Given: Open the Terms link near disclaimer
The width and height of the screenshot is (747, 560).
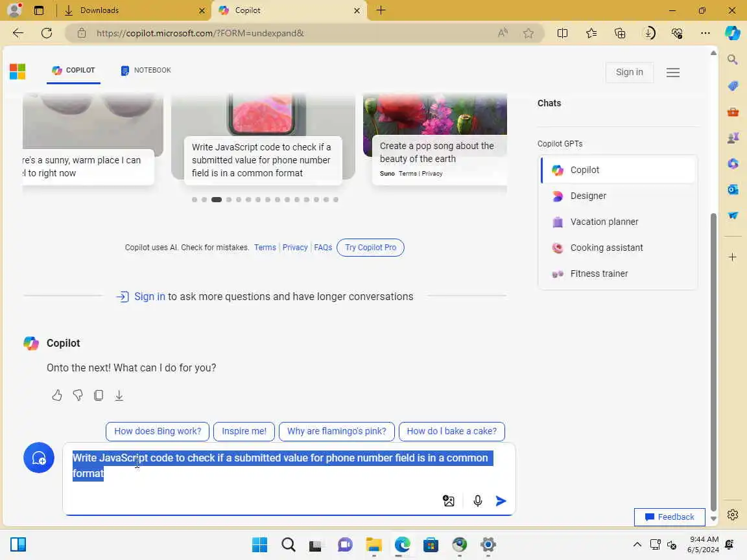Looking at the screenshot, I should click(265, 248).
